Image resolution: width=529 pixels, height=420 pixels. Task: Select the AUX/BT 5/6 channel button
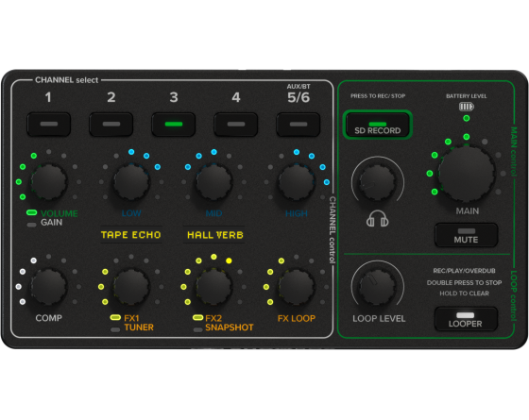[299, 125]
